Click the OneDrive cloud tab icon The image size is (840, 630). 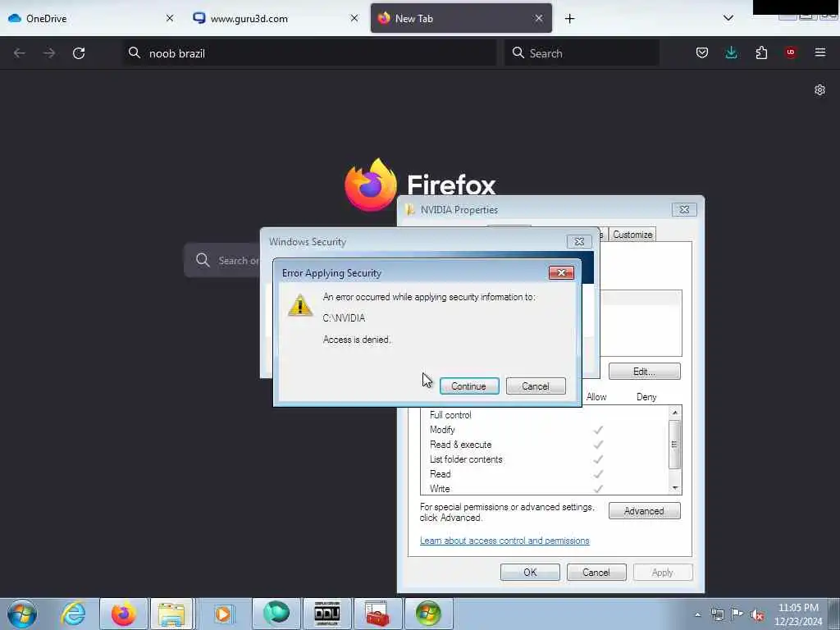[x=15, y=18]
